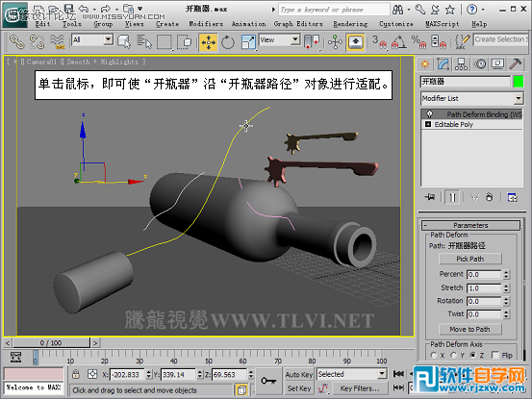Open Mini Curve Editor icon
Screen dimensions: 532x399
pyautogui.click(x=15, y=357)
